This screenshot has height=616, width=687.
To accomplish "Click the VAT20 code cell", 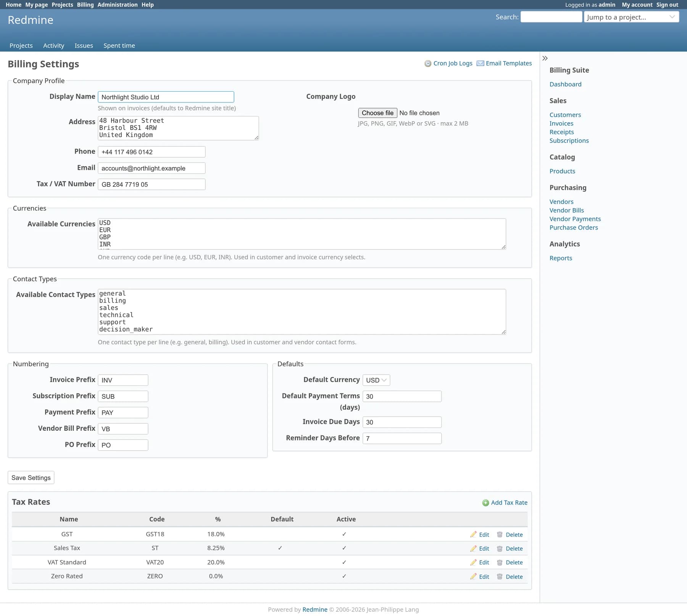I will pyautogui.click(x=155, y=563).
